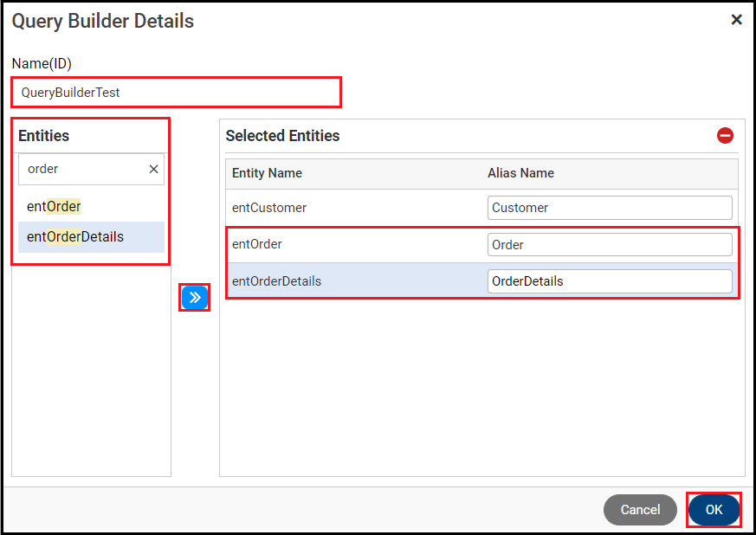Clear the entity search text
Viewport: 756px width, 535px height.
point(153,170)
